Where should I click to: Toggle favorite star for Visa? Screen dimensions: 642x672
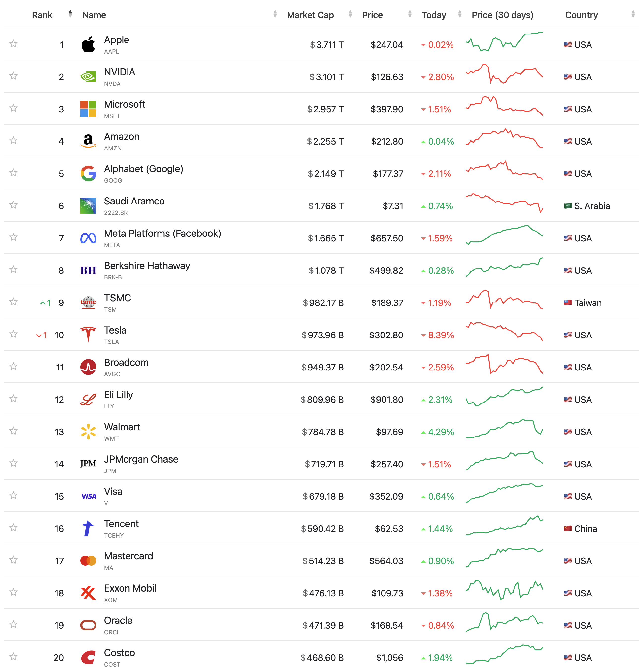coord(13,495)
